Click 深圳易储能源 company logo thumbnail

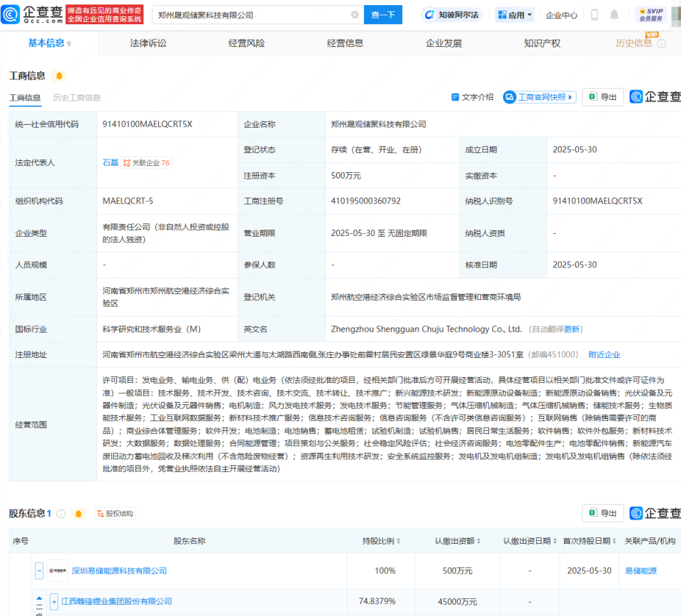[57, 571]
